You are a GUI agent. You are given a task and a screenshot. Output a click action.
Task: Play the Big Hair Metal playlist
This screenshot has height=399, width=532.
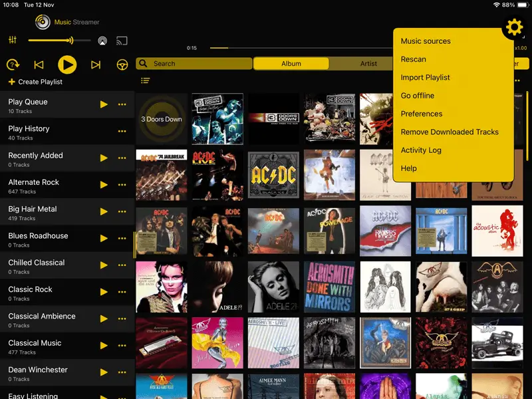[x=104, y=211]
